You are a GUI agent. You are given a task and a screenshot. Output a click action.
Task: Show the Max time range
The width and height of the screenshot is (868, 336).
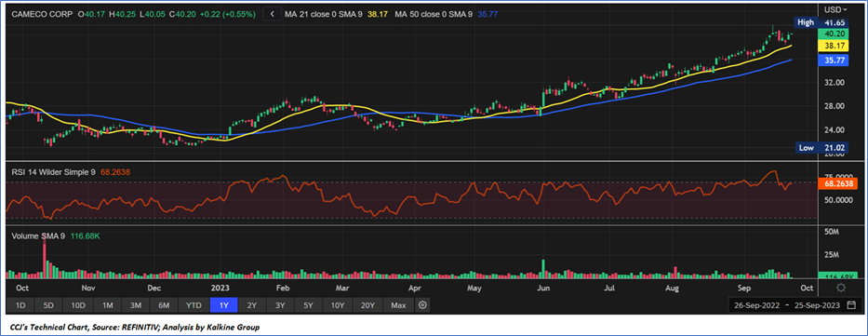(x=398, y=305)
